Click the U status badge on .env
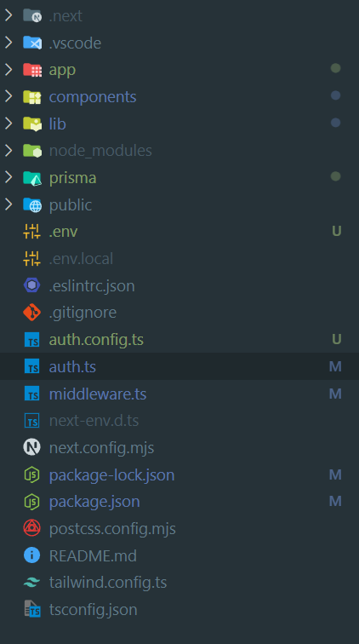The height and width of the screenshot is (644, 359). point(336,231)
